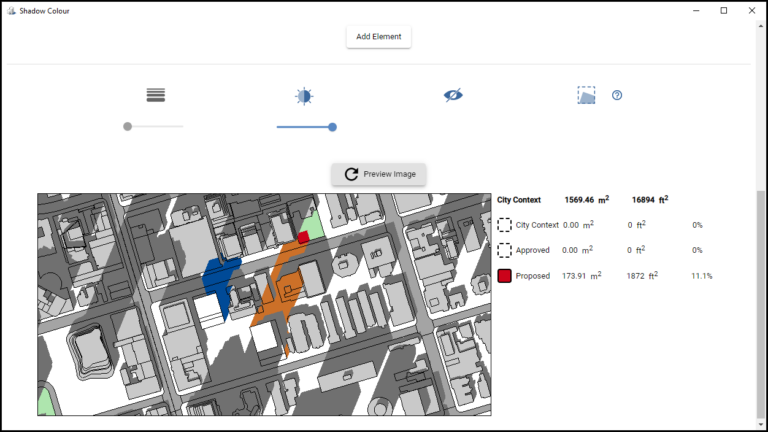Minimize the Shadow Colour window
The width and height of the screenshot is (768, 432).
coord(696,11)
